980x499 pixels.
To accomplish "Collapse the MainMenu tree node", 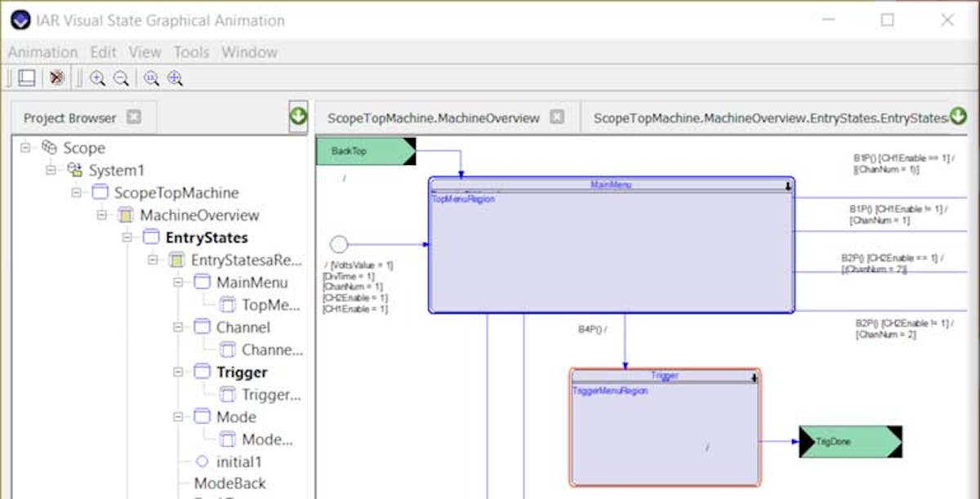I will (179, 283).
